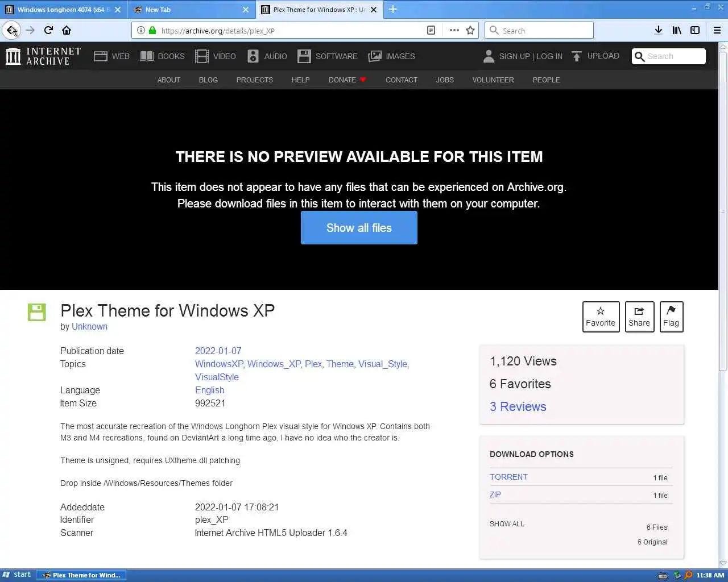This screenshot has height=582, width=728.
Task: Reload the current page
Action: [x=48, y=30]
